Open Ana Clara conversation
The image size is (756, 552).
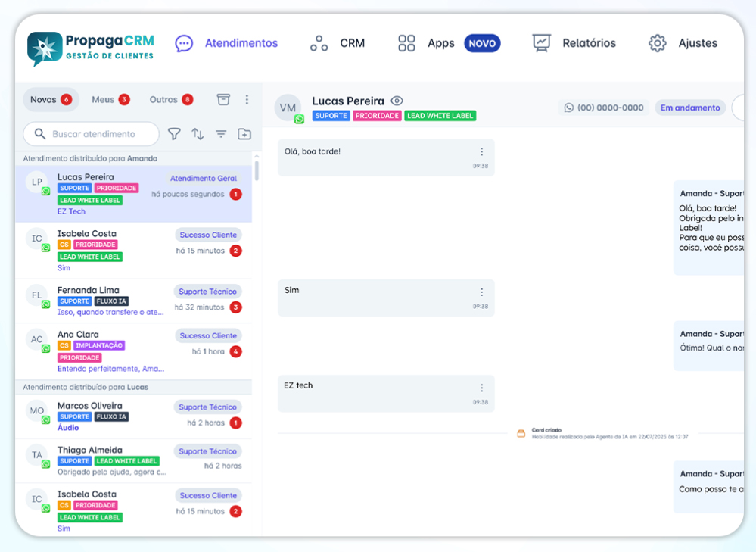pos(133,351)
